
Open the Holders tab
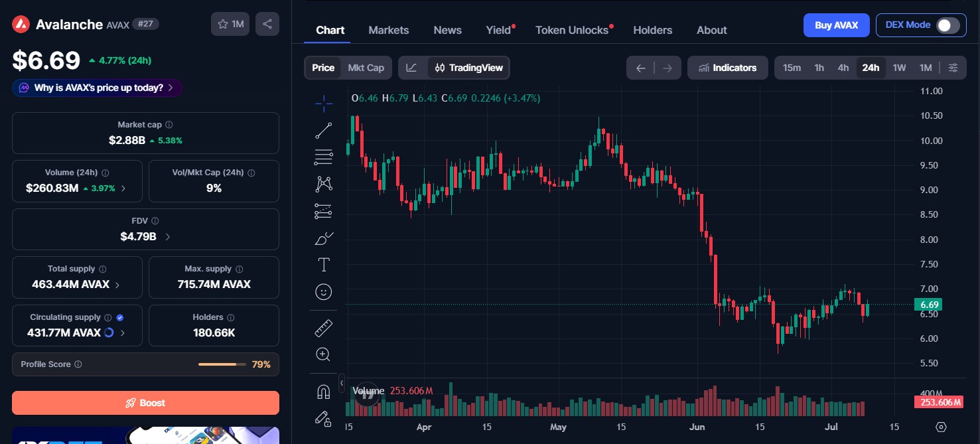tap(652, 30)
